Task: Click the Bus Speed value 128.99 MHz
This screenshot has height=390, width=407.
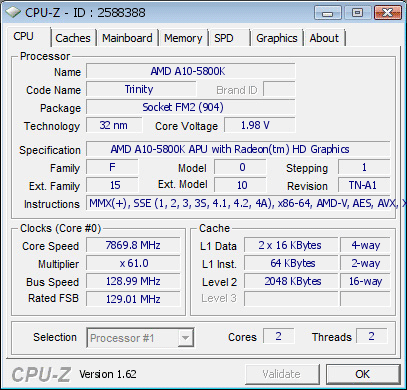Action: (x=133, y=281)
